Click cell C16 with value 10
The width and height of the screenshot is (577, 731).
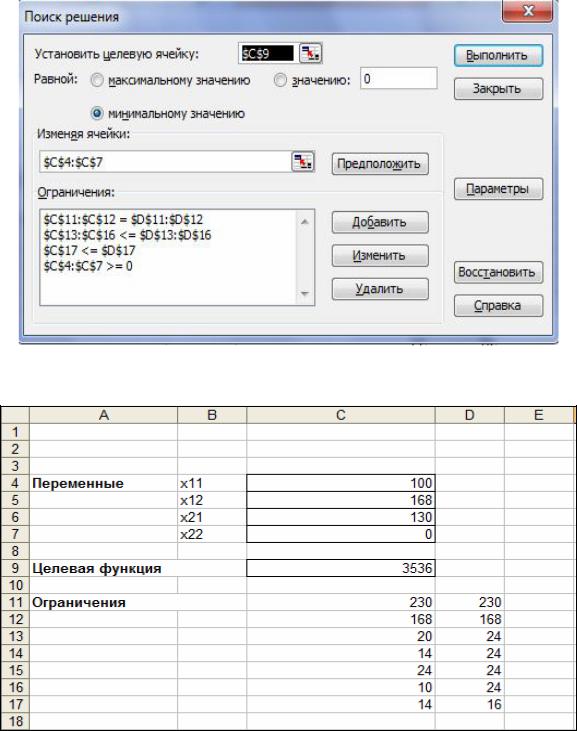coord(341,687)
